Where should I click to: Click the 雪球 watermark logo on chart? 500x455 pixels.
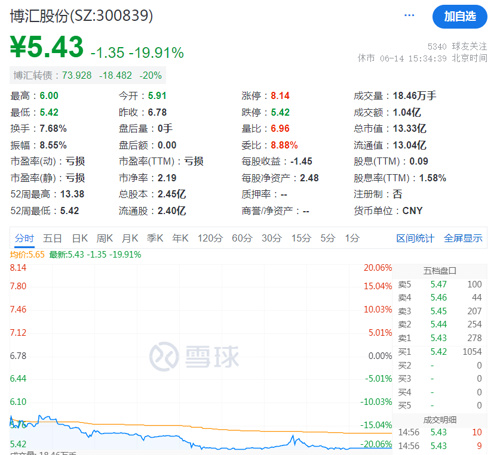tap(194, 356)
